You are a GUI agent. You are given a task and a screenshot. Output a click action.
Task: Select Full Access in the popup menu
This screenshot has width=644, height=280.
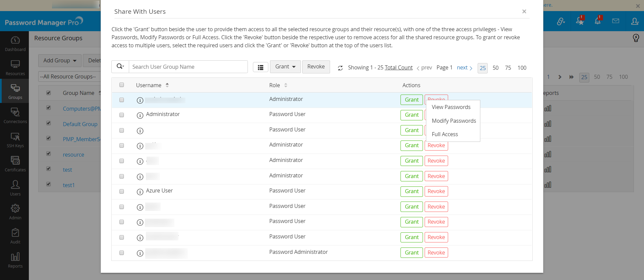click(x=445, y=134)
